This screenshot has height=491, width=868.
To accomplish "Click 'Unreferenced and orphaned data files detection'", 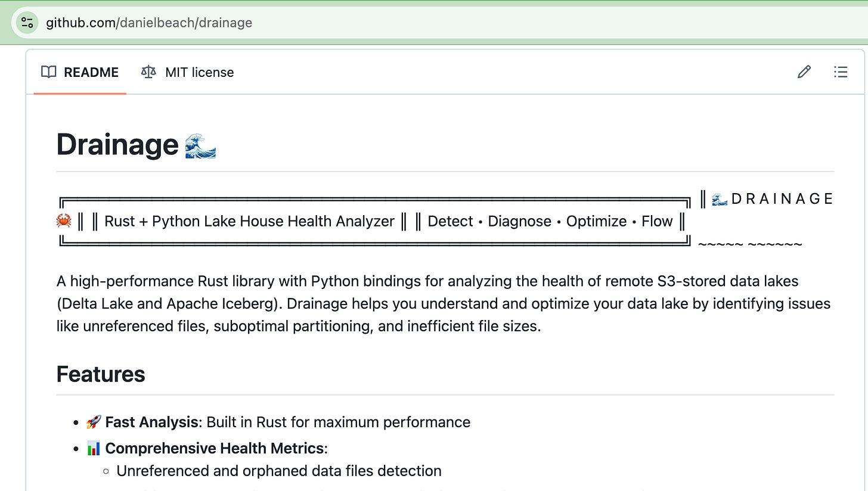I will (279, 471).
